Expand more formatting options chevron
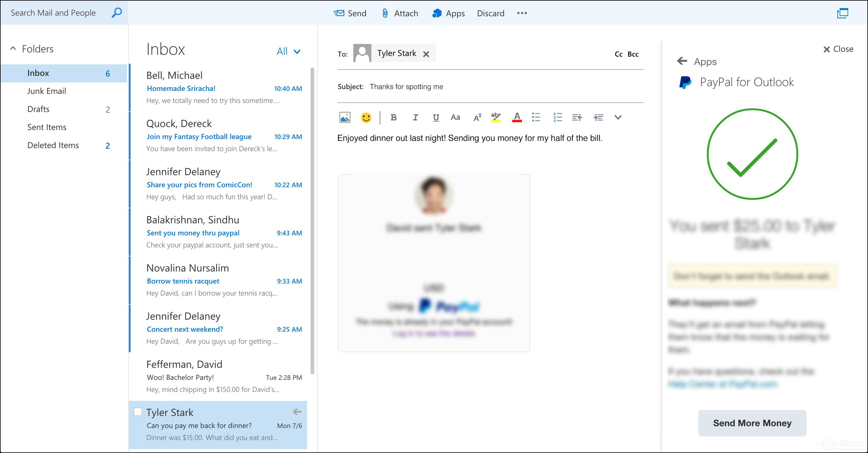The image size is (868, 453). [618, 117]
